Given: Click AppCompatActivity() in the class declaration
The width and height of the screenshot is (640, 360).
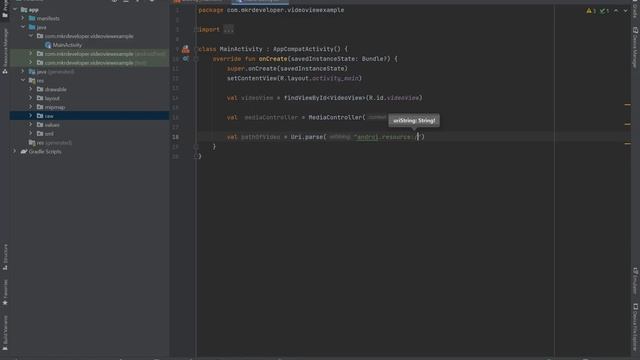Looking at the screenshot, I should [x=307, y=49].
